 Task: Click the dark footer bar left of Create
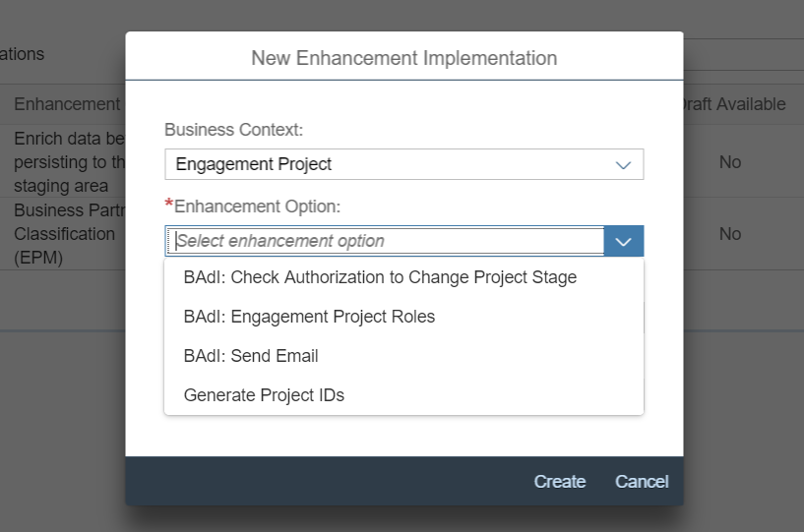point(325,482)
